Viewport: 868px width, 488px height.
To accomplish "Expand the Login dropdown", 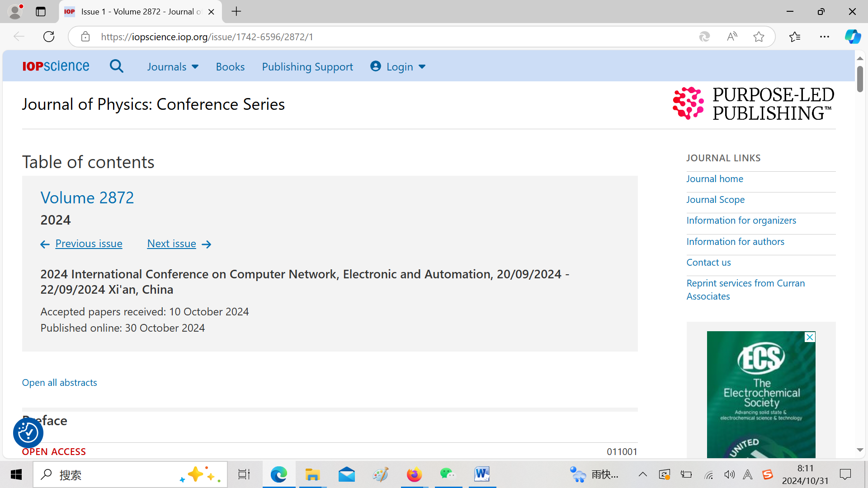I will click(x=398, y=67).
